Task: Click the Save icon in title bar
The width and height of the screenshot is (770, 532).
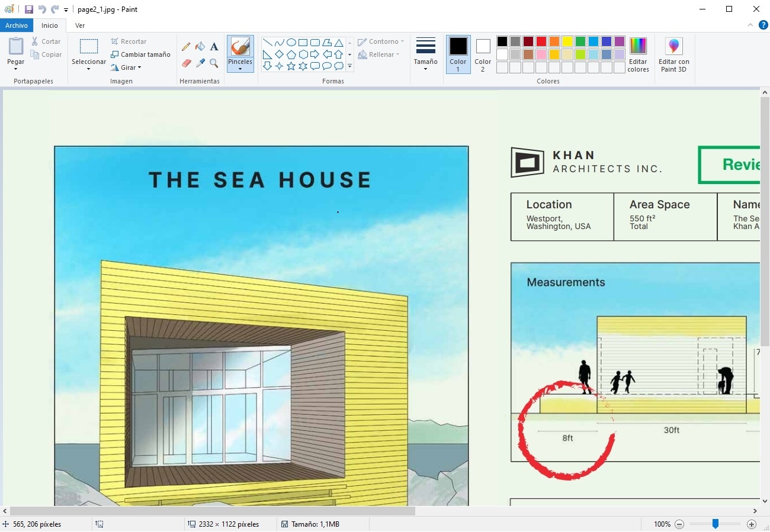Action: pyautogui.click(x=28, y=9)
